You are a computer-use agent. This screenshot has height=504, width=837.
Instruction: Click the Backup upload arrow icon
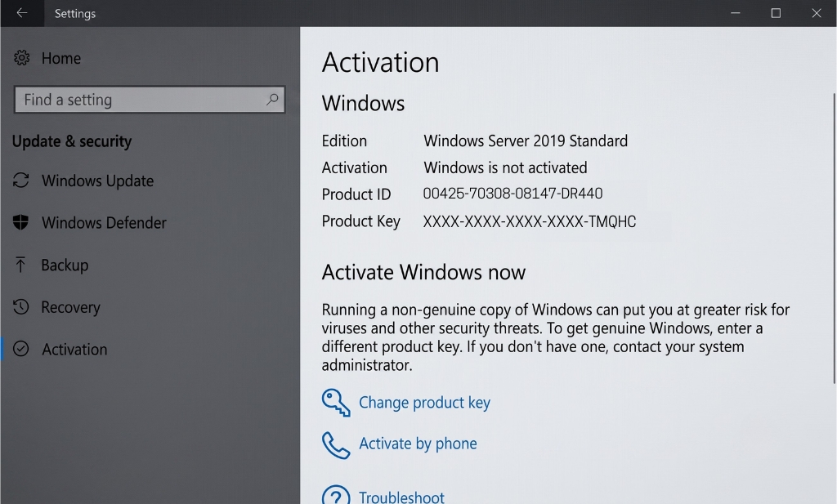(20, 265)
